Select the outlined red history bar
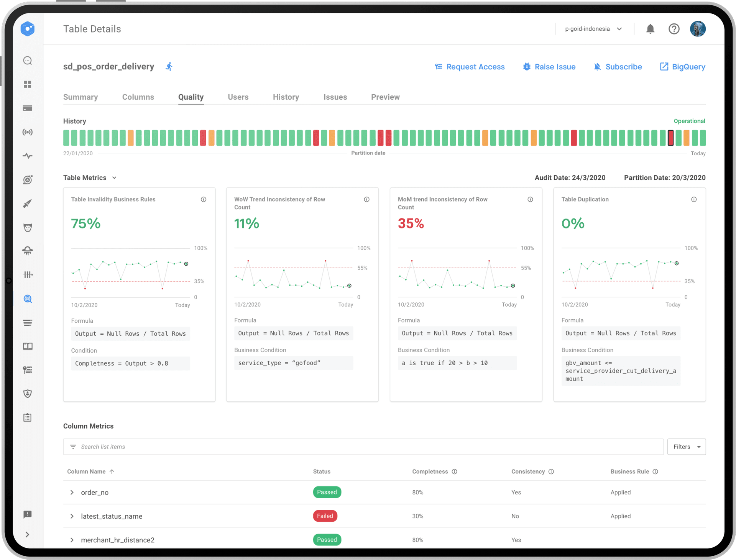This screenshot has height=560, width=736. tap(670, 138)
